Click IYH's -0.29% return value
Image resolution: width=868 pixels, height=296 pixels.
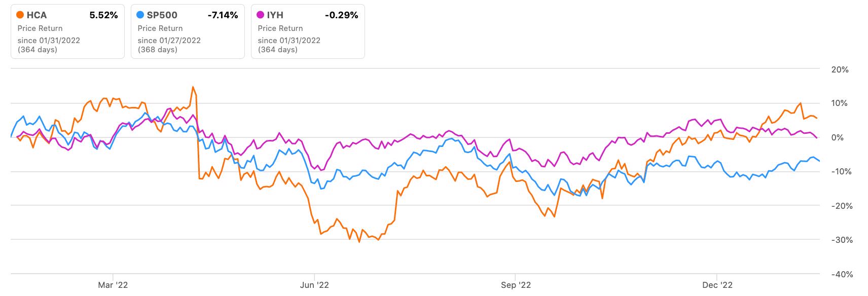point(341,15)
